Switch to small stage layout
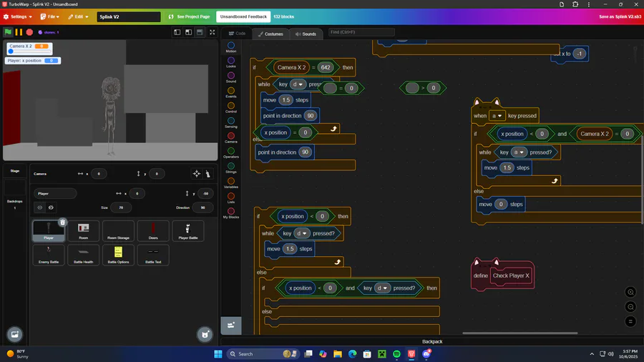644x362 pixels. point(177,32)
